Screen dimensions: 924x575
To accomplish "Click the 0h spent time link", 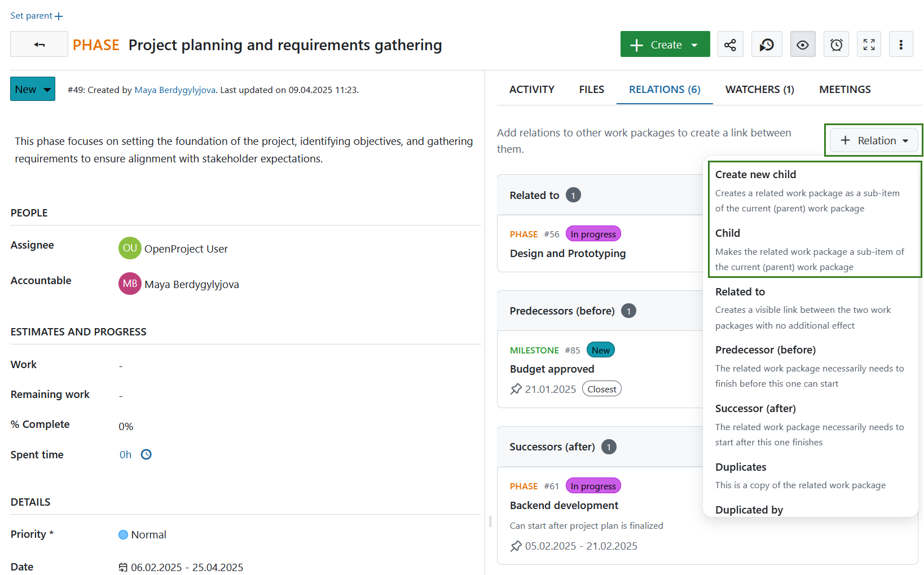I will [125, 454].
